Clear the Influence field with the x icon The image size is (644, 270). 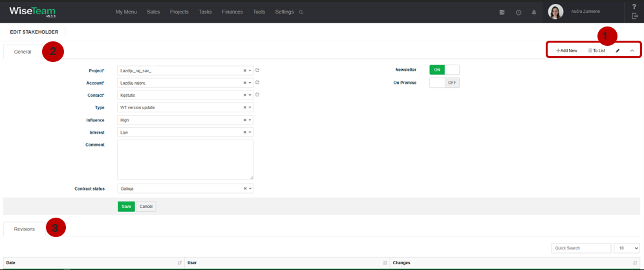point(245,119)
